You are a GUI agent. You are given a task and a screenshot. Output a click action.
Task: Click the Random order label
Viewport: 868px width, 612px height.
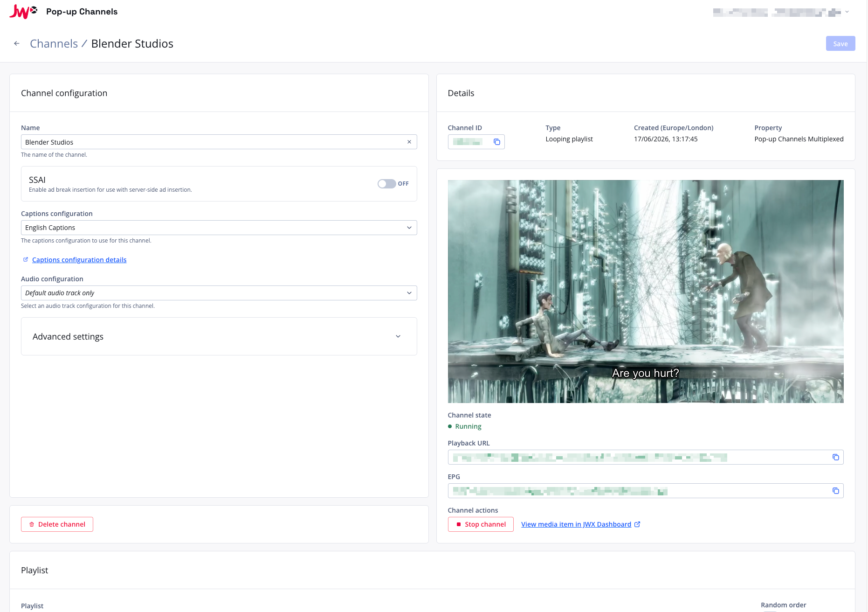[784, 605]
